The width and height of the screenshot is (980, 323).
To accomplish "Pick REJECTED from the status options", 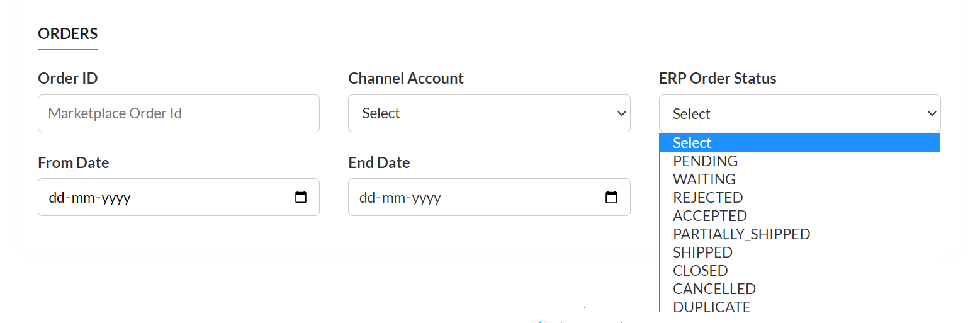I will [x=708, y=198].
